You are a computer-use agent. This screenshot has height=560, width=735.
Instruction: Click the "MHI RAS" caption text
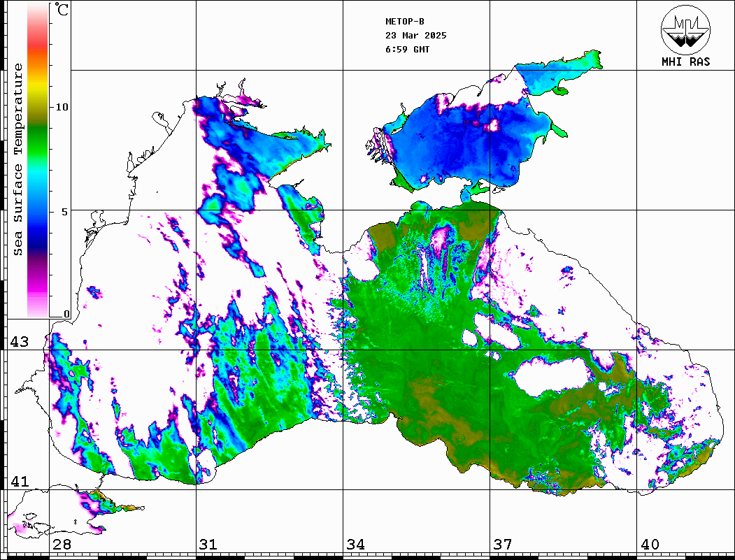686,62
